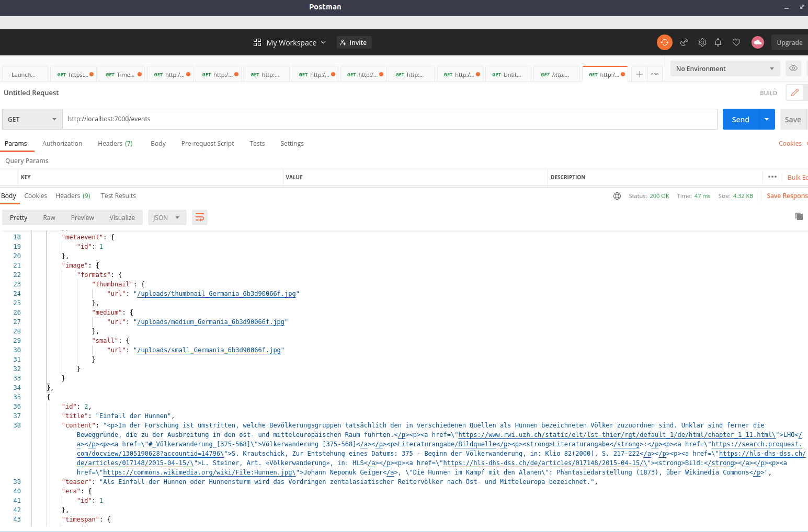Open the query params column options ellipsis
The image size is (808, 532).
pos(772,177)
